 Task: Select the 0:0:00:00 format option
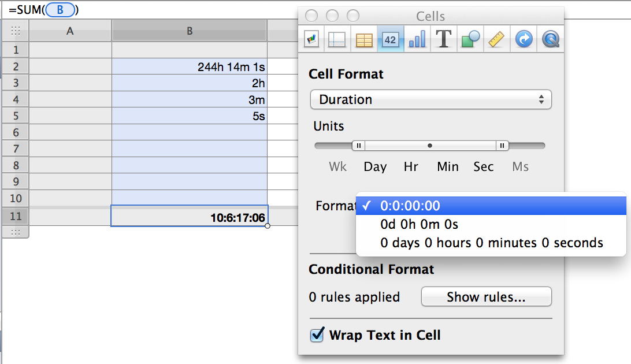pos(410,206)
